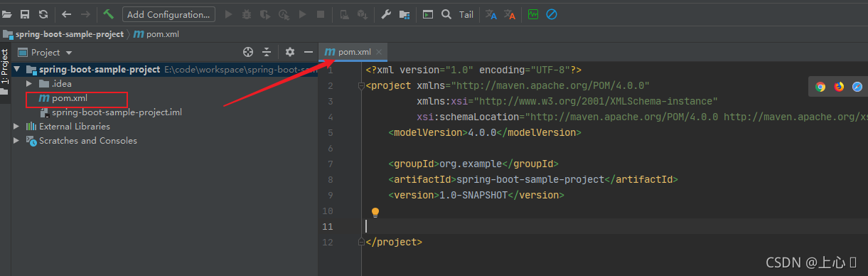Open the Project Structure icon
This screenshot has height=276, width=868.
coord(404,14)
